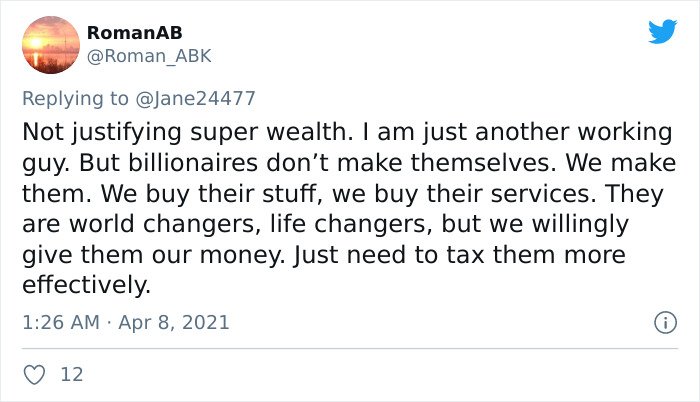Click the Twitter bird logo
This screenshot has height=402, width=700.
point(662,31)
